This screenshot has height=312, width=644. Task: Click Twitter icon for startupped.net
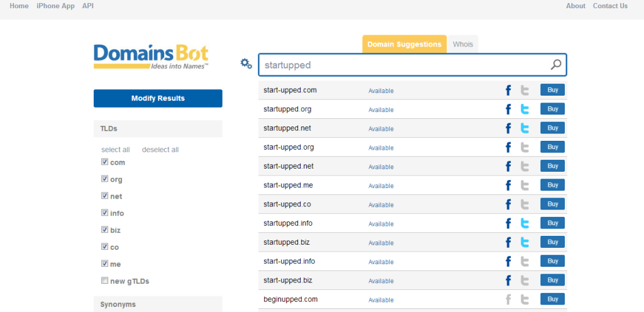pyautogui.click(x=525, y=128)
